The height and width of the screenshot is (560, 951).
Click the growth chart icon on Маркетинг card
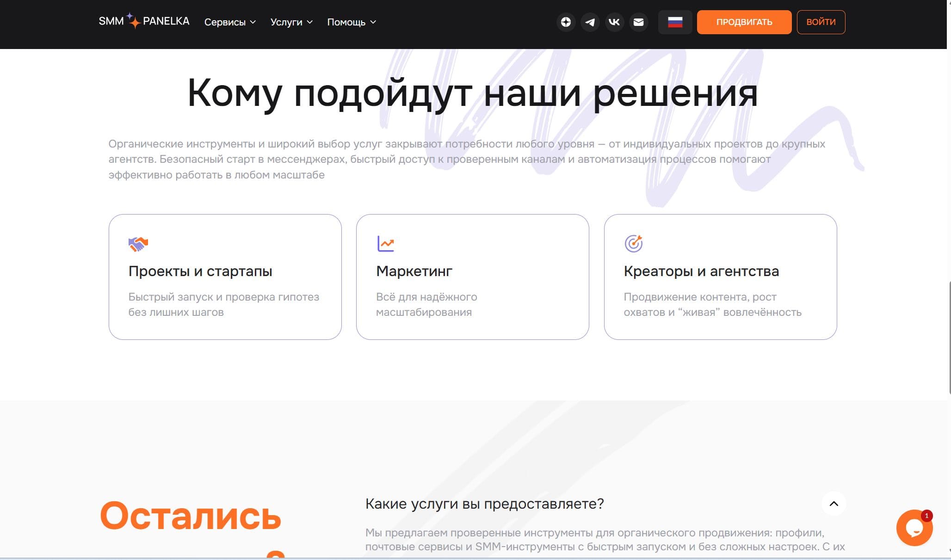coord(385,244)
